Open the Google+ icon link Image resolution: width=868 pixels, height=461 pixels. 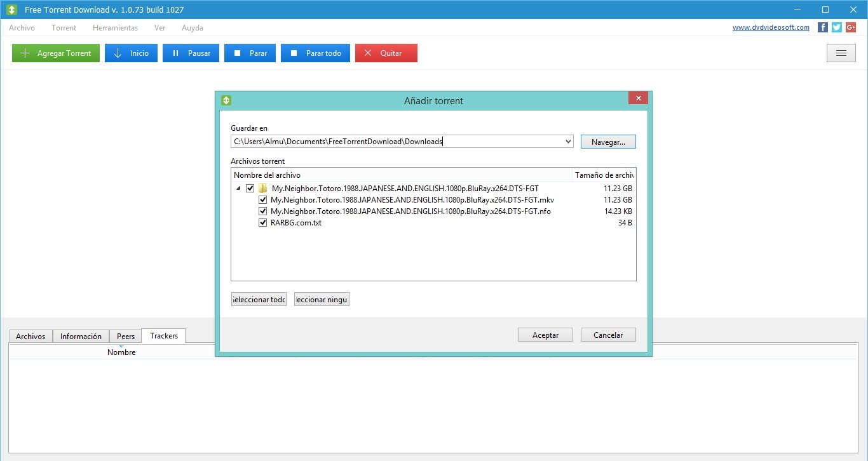[x=851, y=27]
